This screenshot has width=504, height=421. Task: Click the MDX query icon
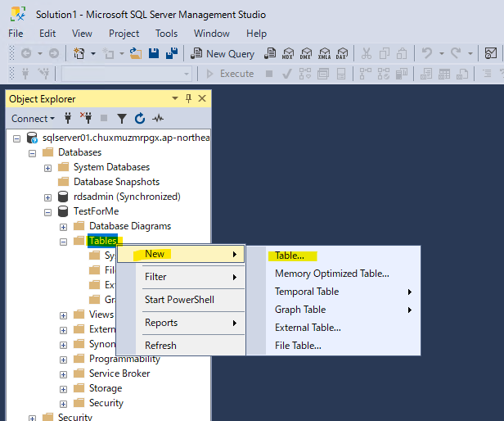coord(288,54)
